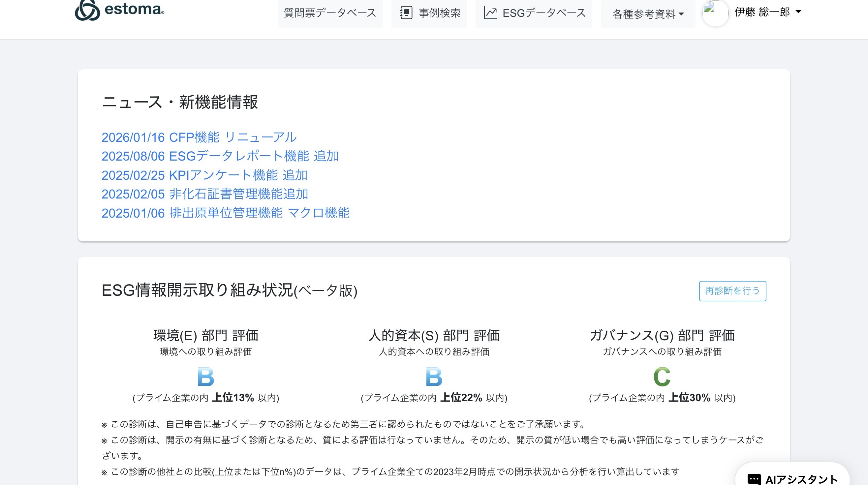Click the ESGデータベース chart icon
Image resolution: width=868 pixels, height=485 pixels.
pos(490,13)
